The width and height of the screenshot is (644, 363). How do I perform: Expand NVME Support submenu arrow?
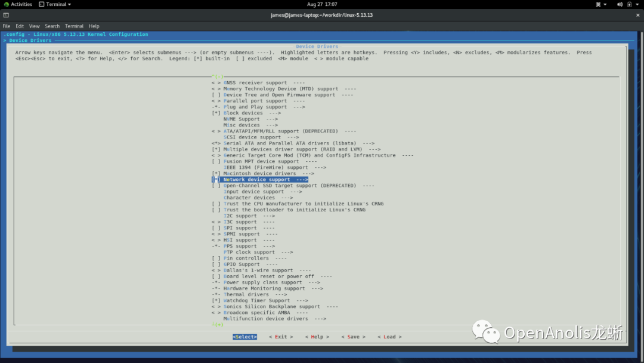272,119
